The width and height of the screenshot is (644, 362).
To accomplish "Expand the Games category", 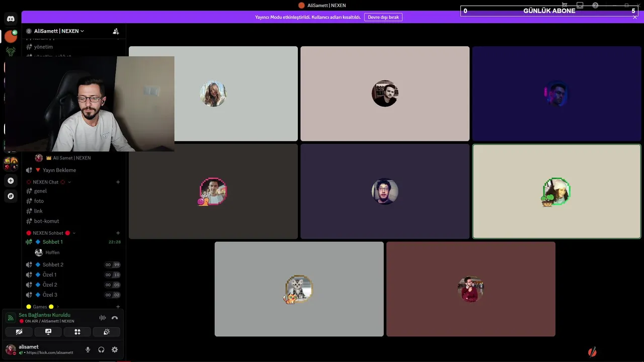I will (42, 307).
